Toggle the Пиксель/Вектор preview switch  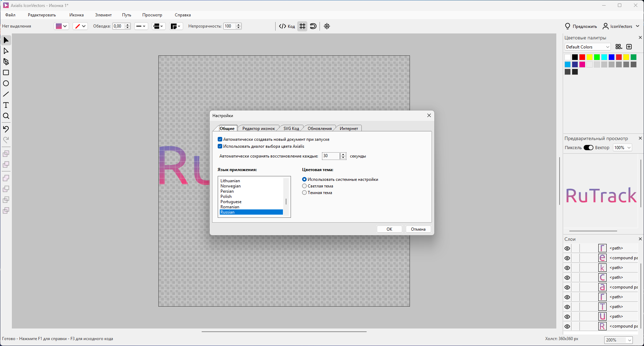(589, 148)
